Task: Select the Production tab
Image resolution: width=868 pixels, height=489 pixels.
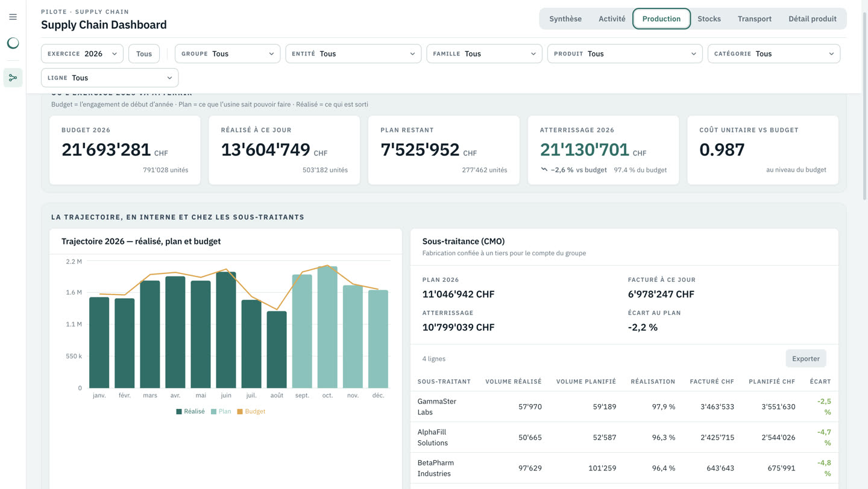Action: point(661,19)
